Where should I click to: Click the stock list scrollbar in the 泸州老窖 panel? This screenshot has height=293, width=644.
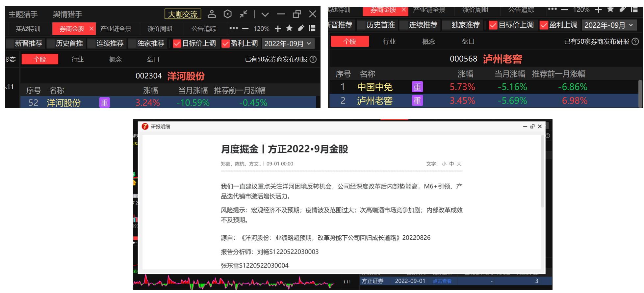(640, 94)
